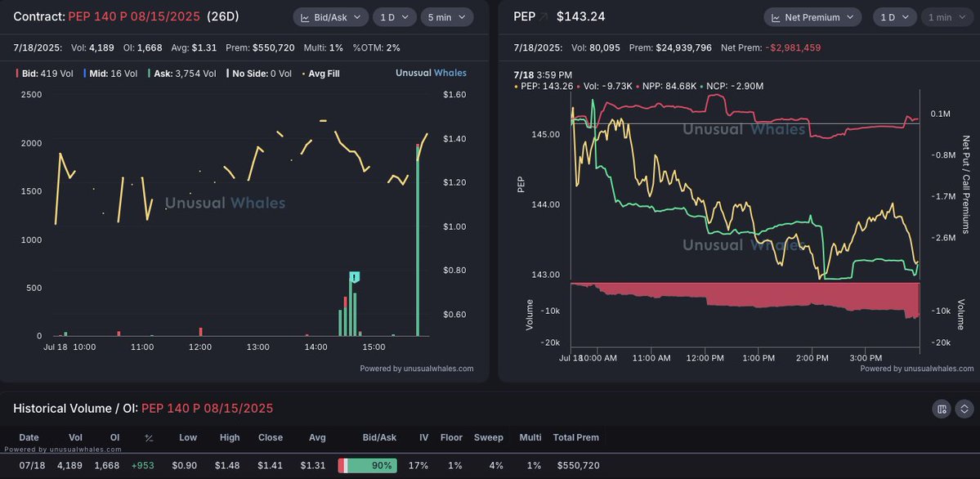Toggle the Vol legend entry on PEP chart
Viewport: 980px width, 479px height.
pos(602,87)
